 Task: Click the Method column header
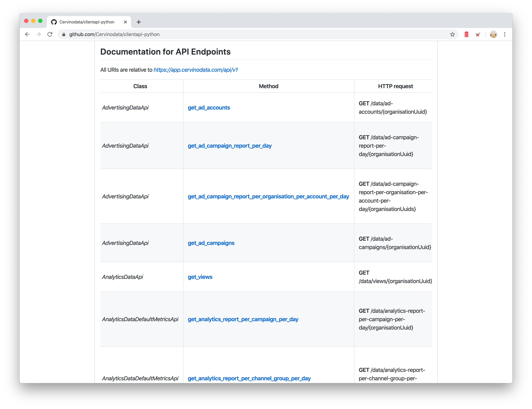268,86
